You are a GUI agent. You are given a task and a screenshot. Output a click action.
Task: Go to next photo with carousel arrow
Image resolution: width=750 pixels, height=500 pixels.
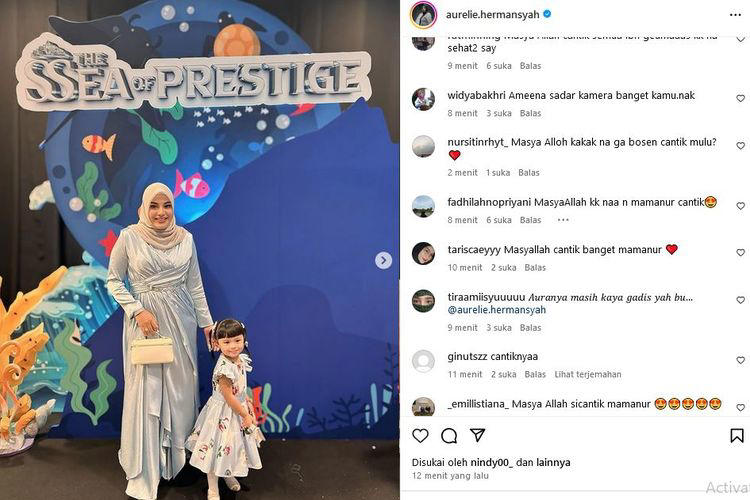(x=383, y=260)
